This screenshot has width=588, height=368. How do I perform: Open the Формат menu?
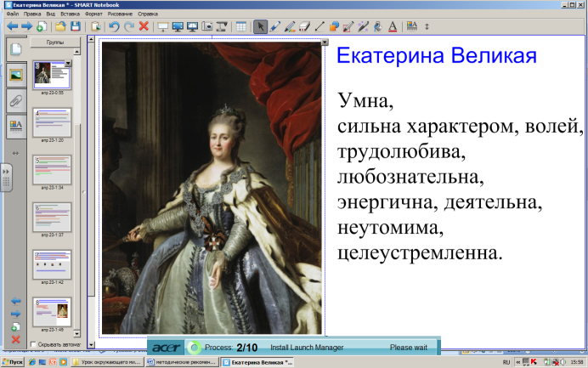click(x=93, y=14)
